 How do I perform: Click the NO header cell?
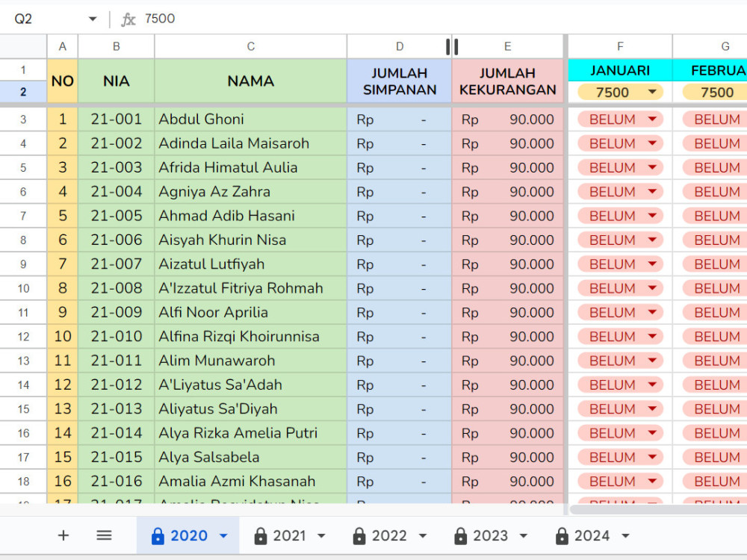(x=63, y=81)
